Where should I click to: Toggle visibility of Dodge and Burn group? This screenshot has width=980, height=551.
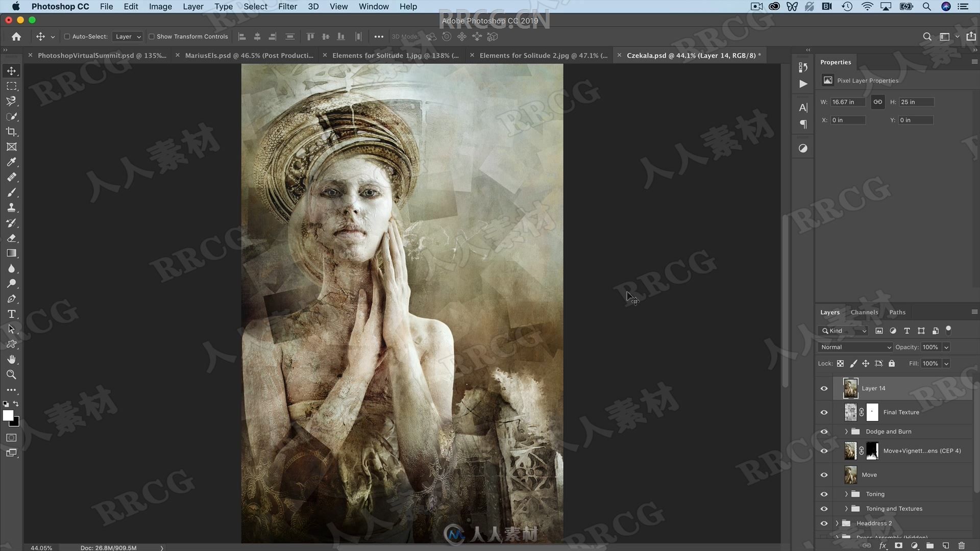[x=824, y=431]
